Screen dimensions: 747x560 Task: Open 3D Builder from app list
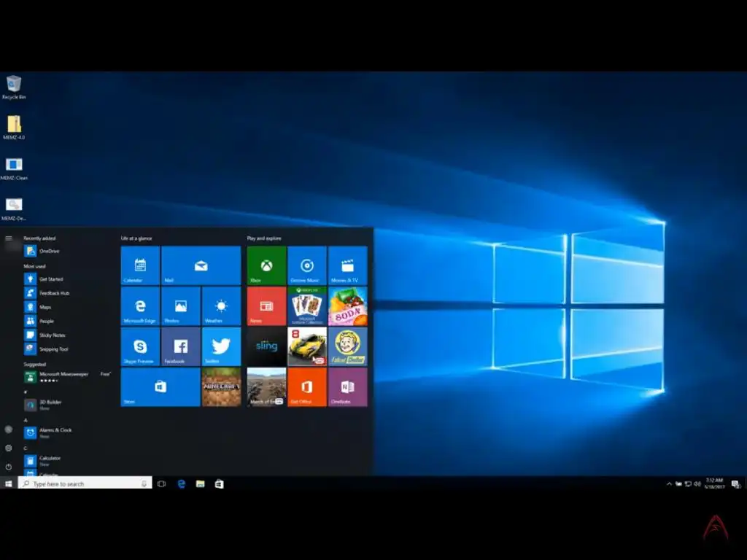click(x=66, y=405)
